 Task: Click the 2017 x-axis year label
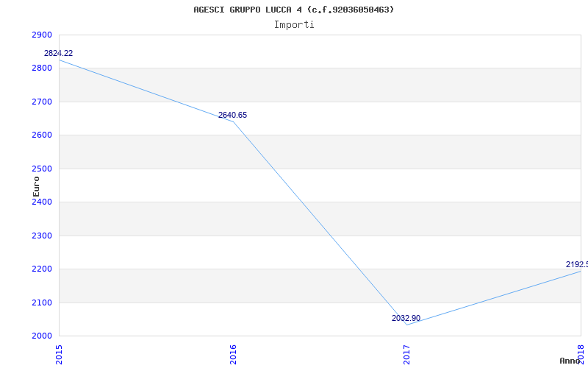[407, 354]
